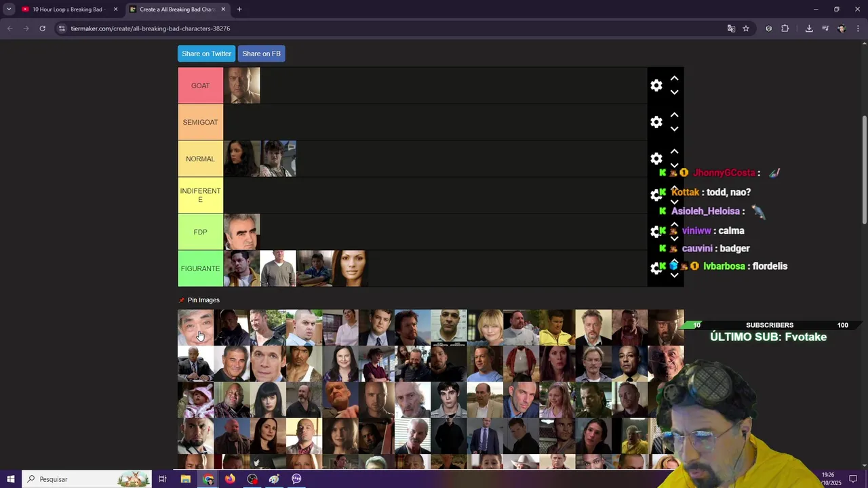Open Task View from taskbar
This screenshot has width=868, height=488.
tap(163, 479)
